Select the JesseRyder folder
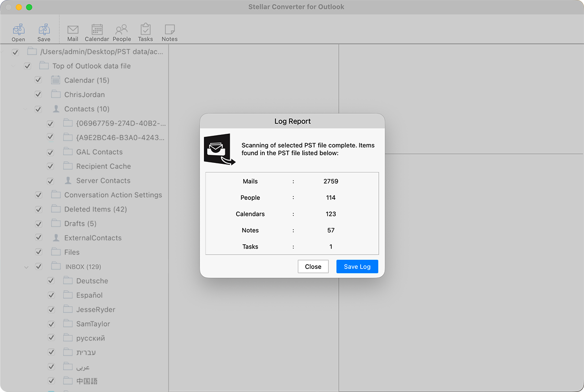 pos(95,309)
